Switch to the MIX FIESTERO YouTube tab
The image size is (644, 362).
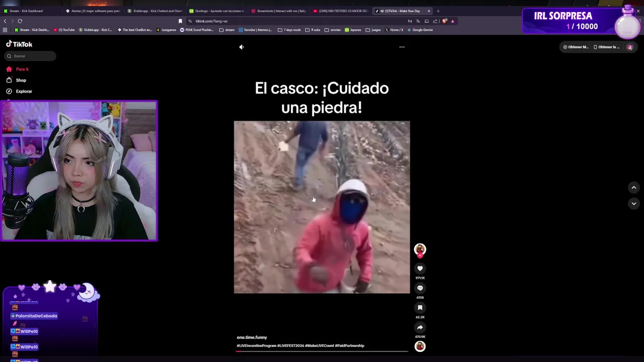(341, 11)
